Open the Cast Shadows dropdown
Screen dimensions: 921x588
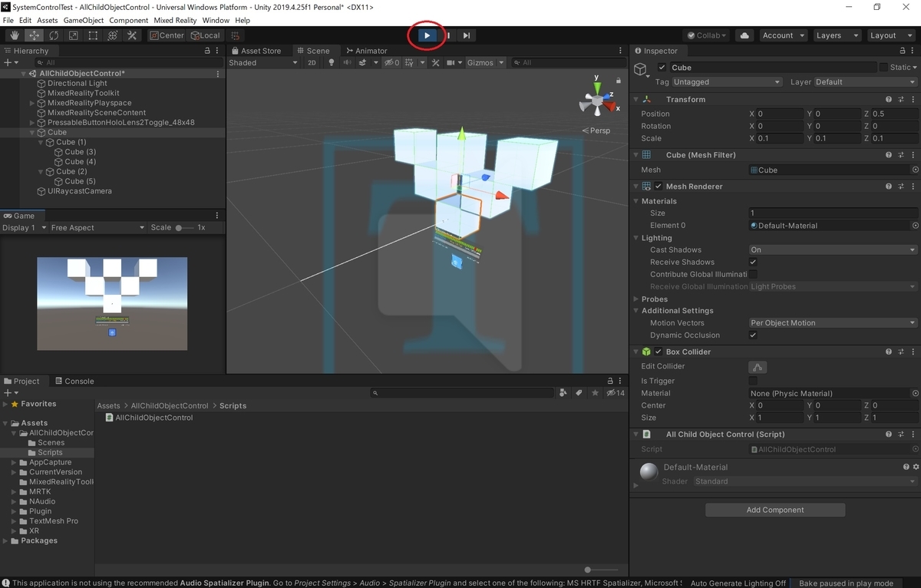(833, 249)
